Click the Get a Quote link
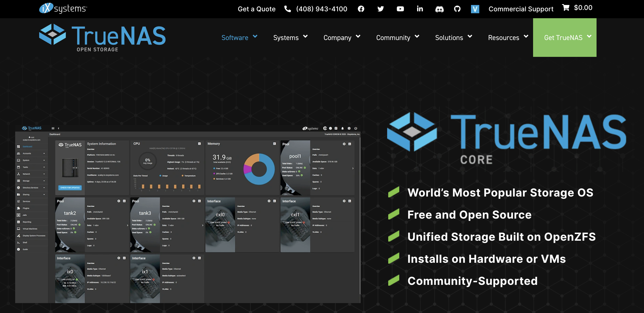 [x=257, y=9]
